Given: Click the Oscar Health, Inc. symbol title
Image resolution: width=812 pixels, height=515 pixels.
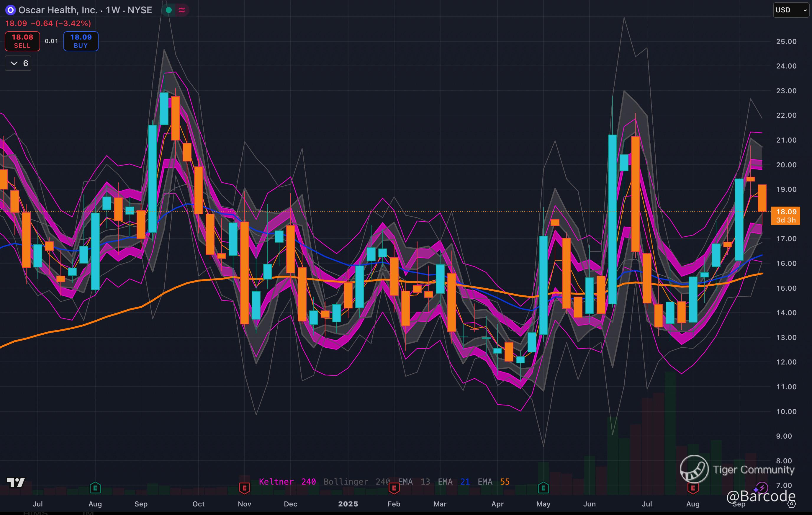Looking at the screenshot, I should click(x=58, y=10).
